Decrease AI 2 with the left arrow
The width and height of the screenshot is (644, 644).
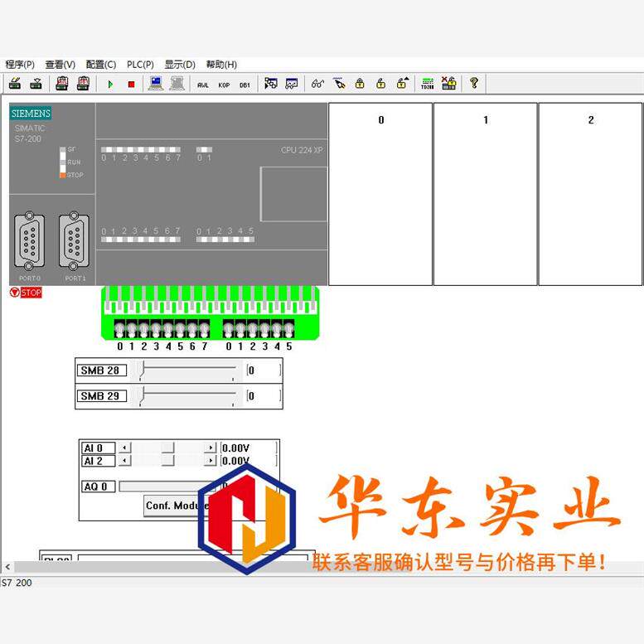point(125,461)
